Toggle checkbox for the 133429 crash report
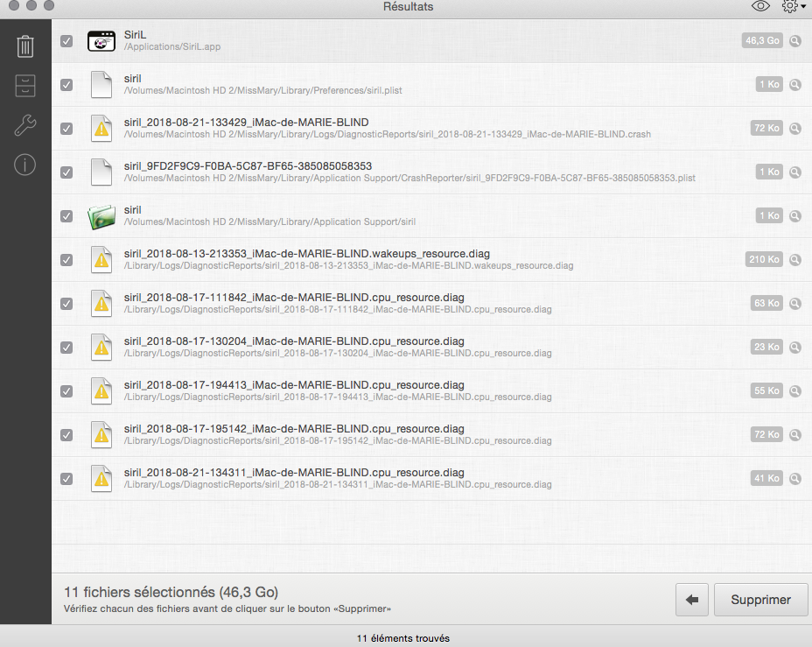 (x=66, y=129)
